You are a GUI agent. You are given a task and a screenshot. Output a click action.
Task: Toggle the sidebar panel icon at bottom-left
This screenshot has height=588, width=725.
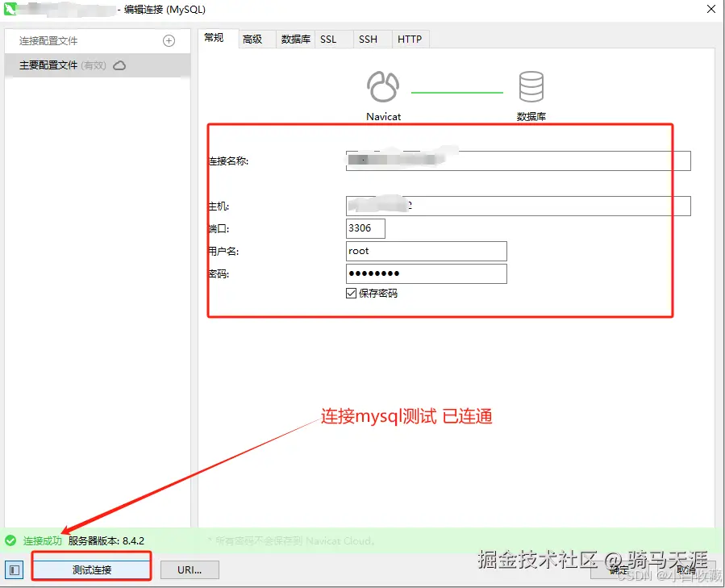coord(15,569)
